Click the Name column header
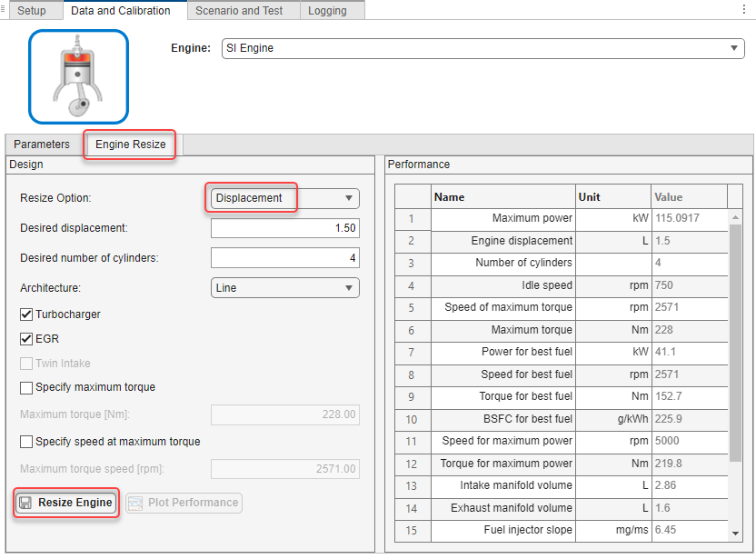 tap(503, 196)
